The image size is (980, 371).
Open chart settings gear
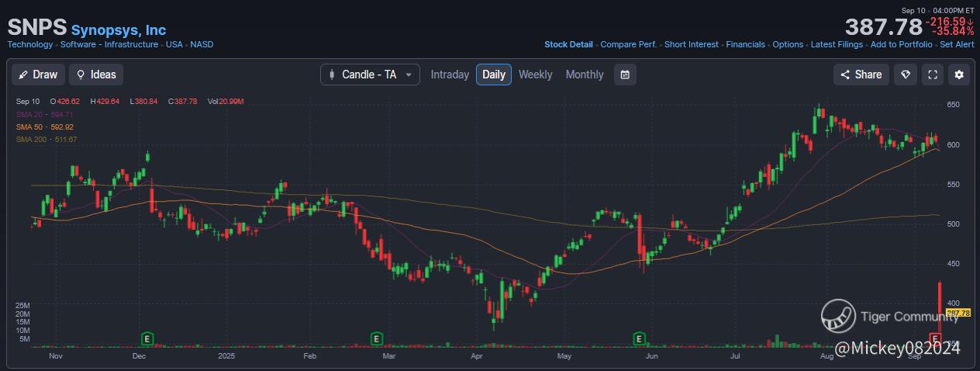point(959,75)
